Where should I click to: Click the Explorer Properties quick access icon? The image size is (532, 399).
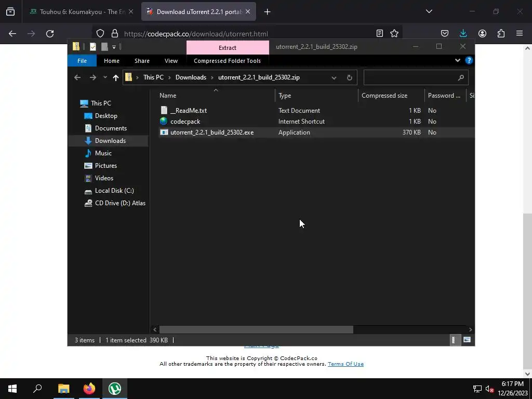pos(92,47)
